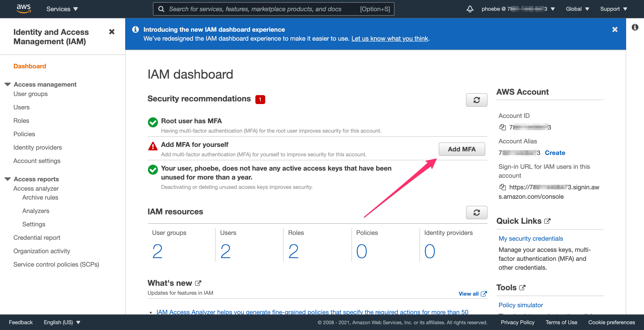Open Credential report in sidebar
The width and height of the screenshot is (644, 330).
click(x=37, y=238)
